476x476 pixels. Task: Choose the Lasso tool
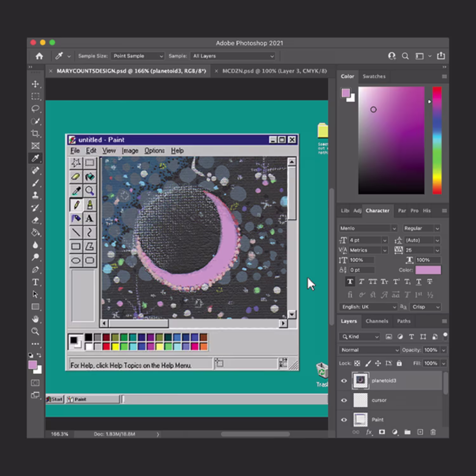[35, 109]
